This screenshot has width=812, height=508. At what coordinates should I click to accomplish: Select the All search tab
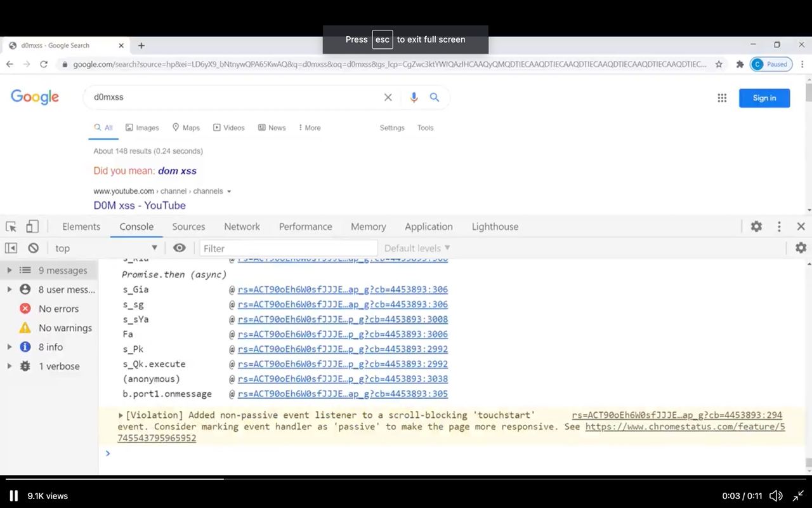click(x=103, y=128)
